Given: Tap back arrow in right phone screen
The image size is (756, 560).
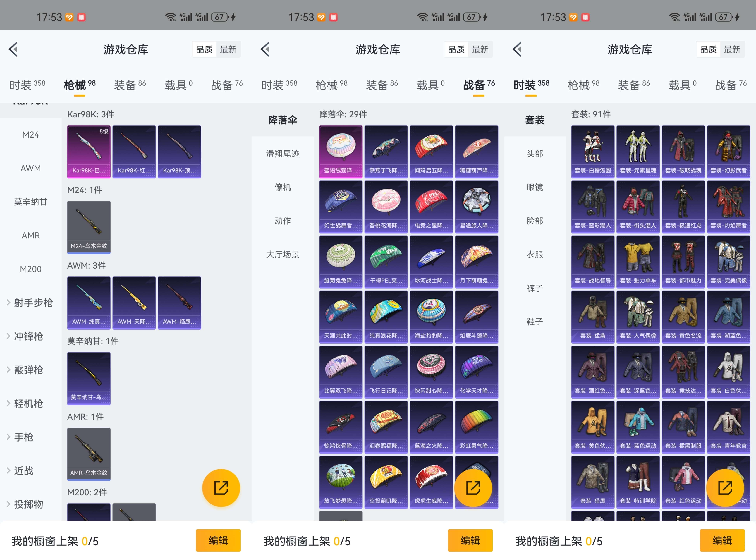Looking at the screenshot, I should [x=517, y=49].
